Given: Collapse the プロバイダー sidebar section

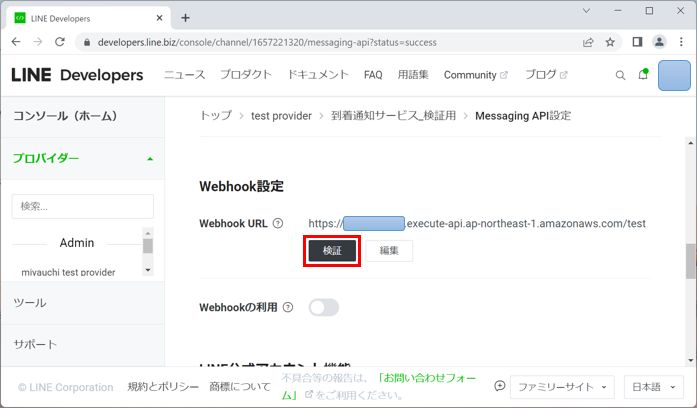Looking at the screenshot, I should click(x=83, y=158).
